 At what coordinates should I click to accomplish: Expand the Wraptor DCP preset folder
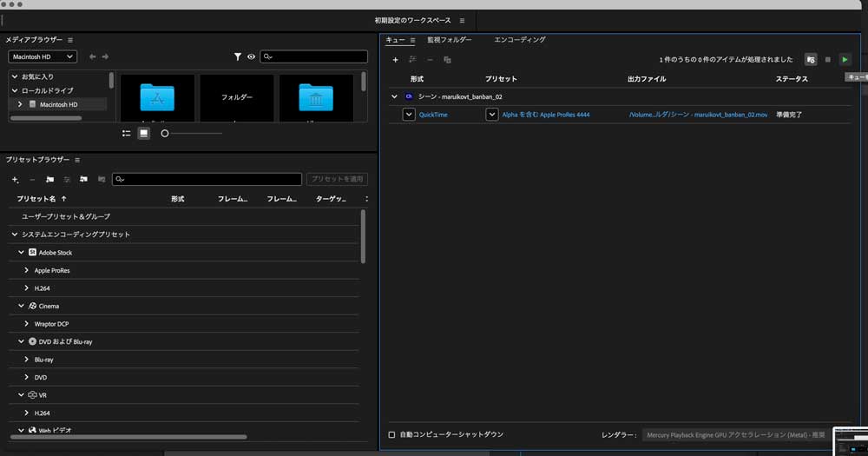(27, 324)
